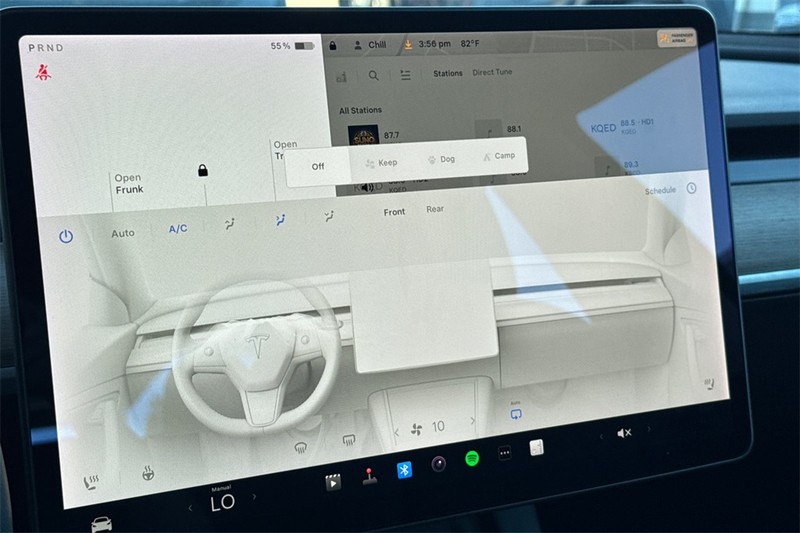This screenshot has width=800, height=533.
Task: Increase fan speed with right arrow
Action: coord(472,421)
